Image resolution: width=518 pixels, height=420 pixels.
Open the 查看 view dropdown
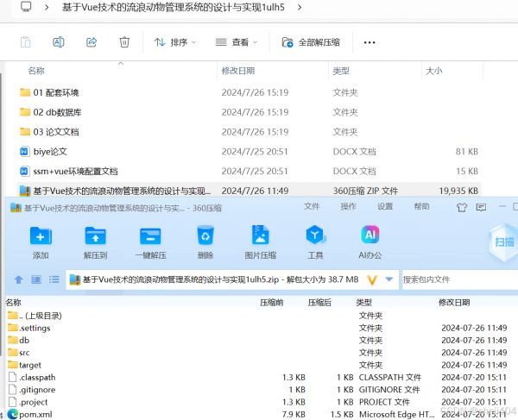237,42
